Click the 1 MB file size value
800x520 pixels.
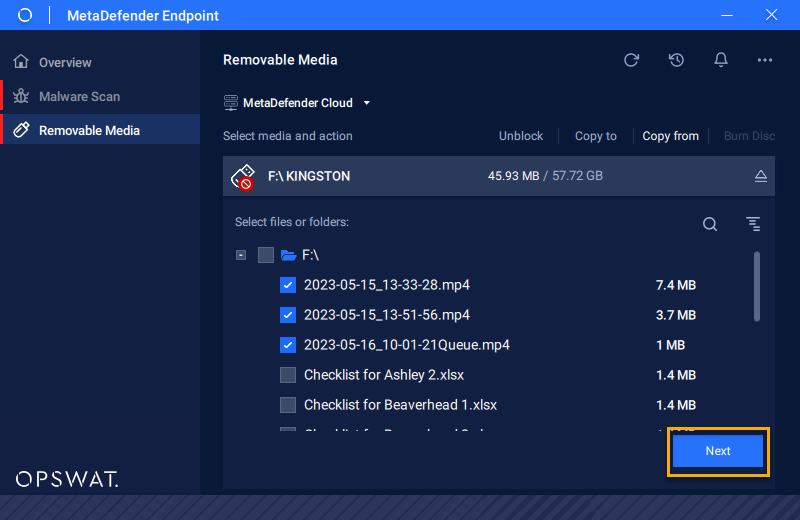(670, 345)
